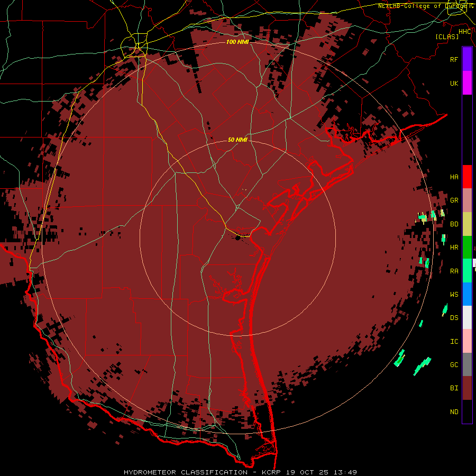
Task: Select the gray GC legend swatch
Action: point(467,364)
